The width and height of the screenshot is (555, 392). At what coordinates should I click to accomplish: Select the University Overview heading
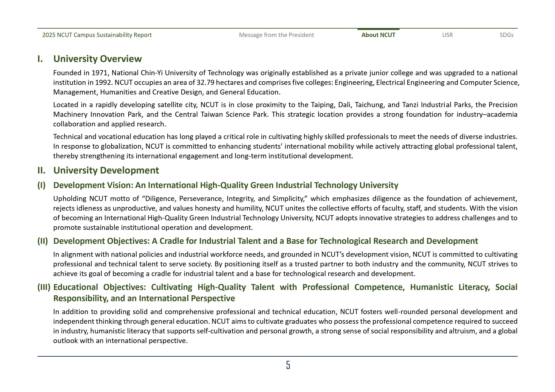click(x=97, y=59)
